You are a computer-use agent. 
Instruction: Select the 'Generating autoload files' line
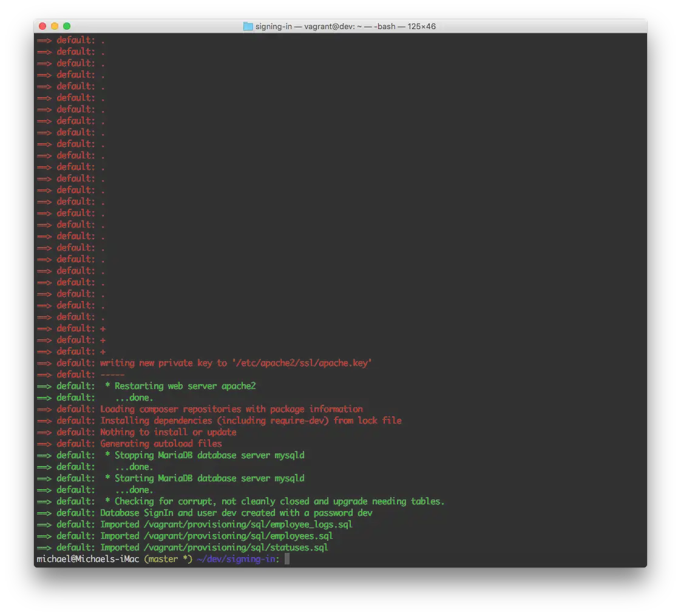[129, 444]
